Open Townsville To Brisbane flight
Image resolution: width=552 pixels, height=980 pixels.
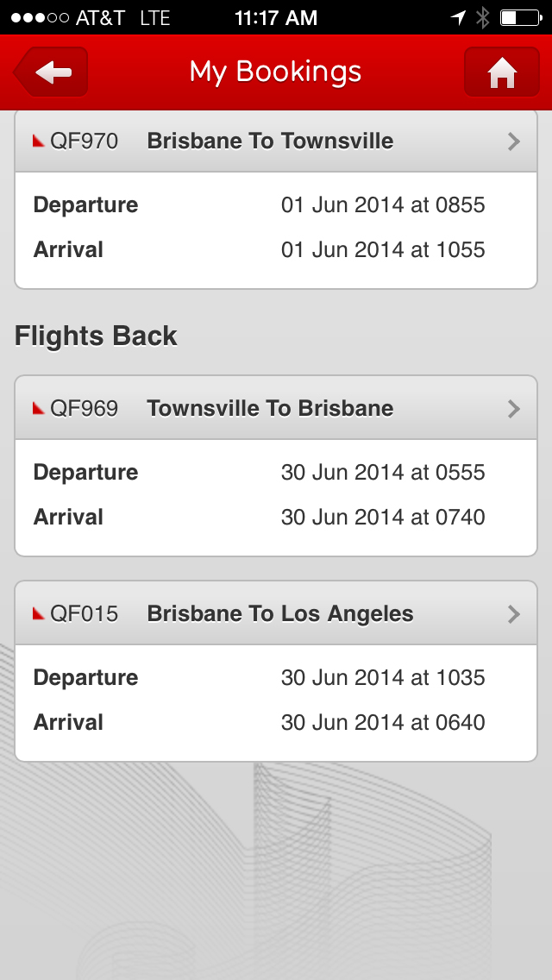[x=276, y=408]
